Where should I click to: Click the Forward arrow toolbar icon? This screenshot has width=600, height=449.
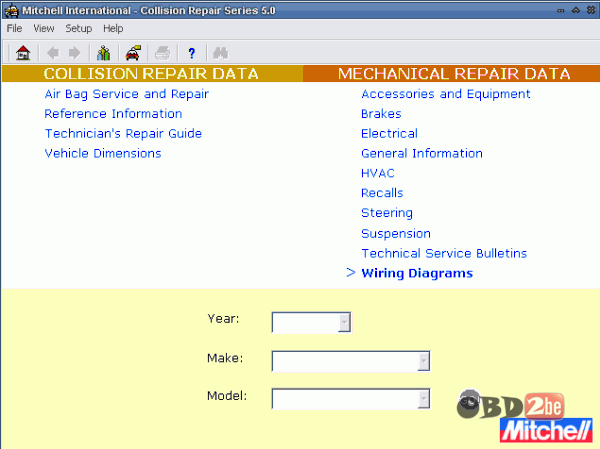click(74, 53)
